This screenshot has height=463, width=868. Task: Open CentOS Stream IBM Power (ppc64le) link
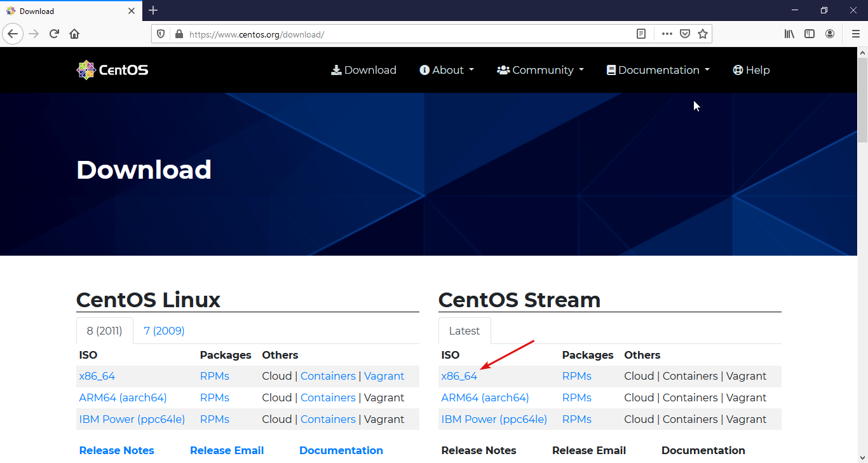(x=494, y=419)
